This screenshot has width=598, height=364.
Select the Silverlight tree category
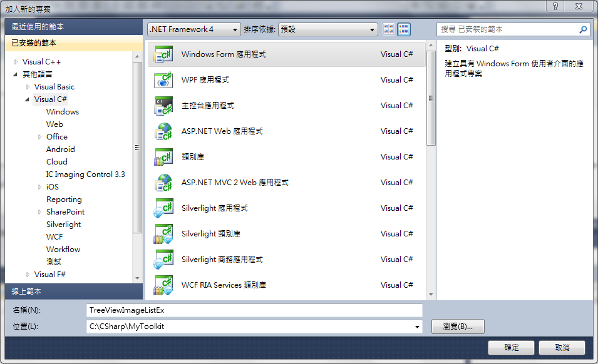(x=64, y=225)
